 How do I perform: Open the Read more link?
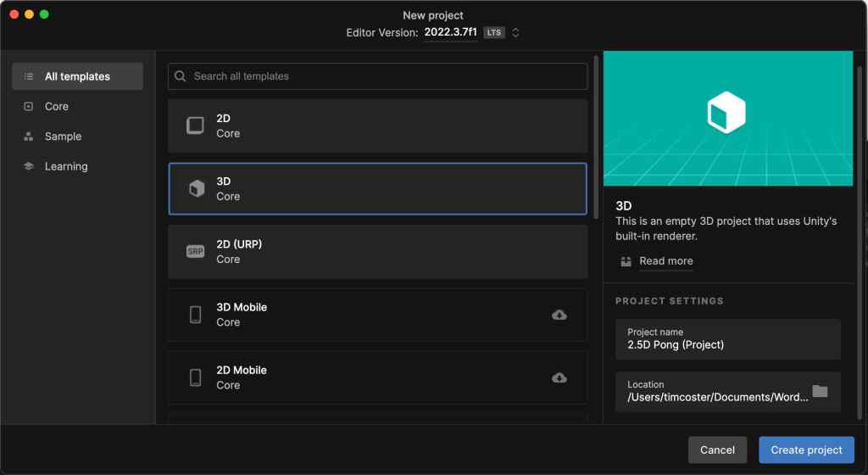pos(665,261)
